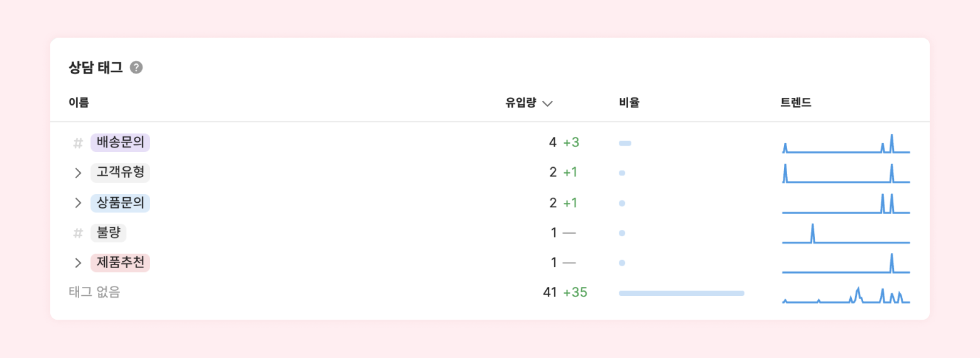Click the 태그 없음 trend sparkline
Image resolution: width=980 pixels, height=358 pixels.
pos(846,295)
